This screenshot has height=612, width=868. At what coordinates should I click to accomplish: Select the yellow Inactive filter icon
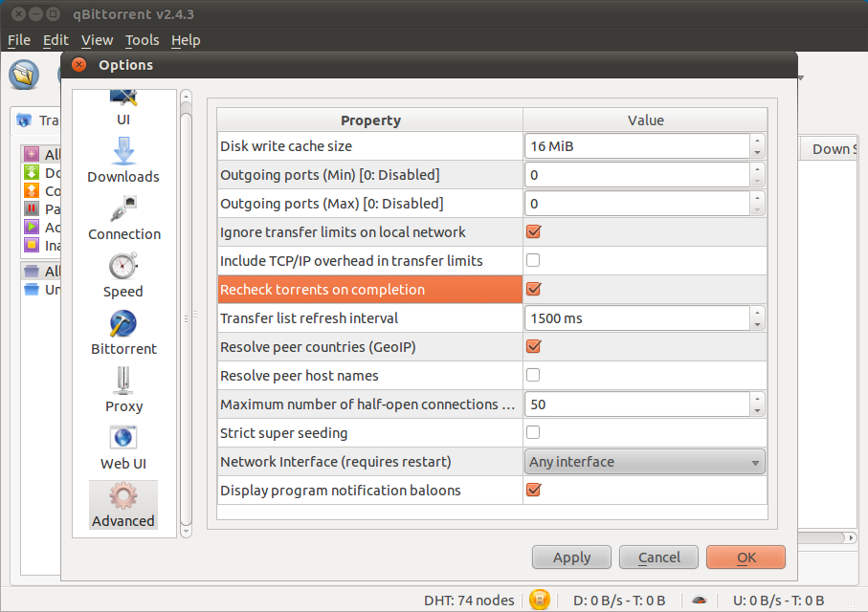tap(32, 245)
